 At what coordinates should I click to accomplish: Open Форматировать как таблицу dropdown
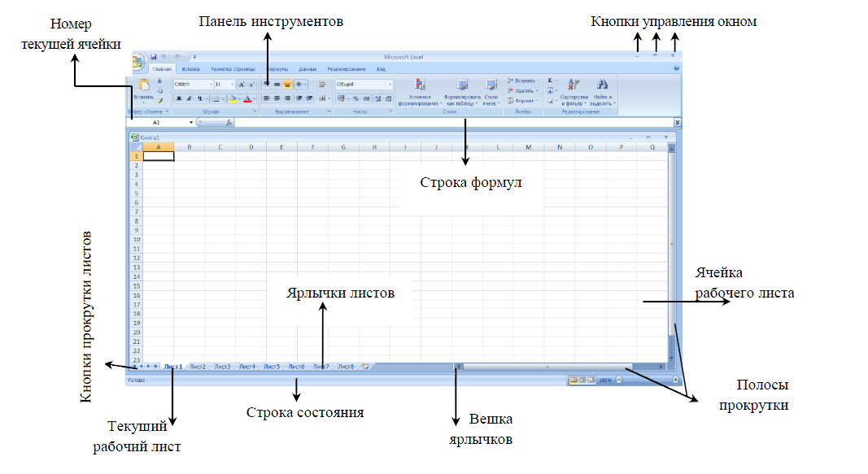[462, 93]
